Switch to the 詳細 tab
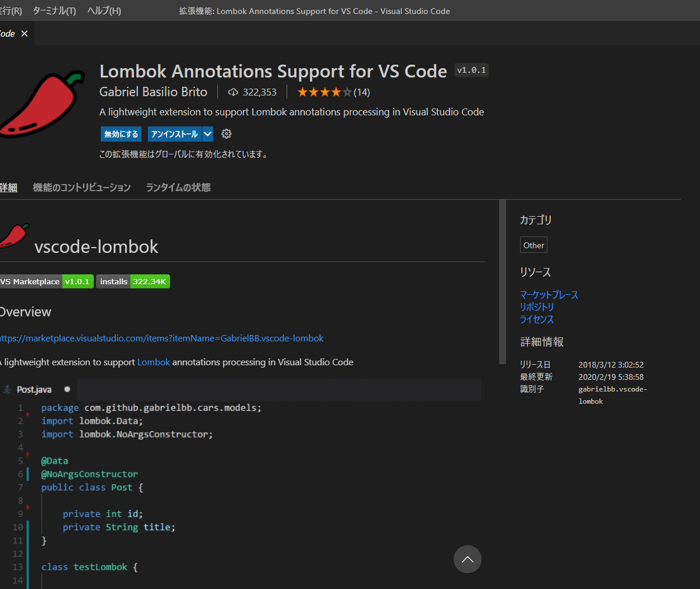700x589 pixels. 9,188
